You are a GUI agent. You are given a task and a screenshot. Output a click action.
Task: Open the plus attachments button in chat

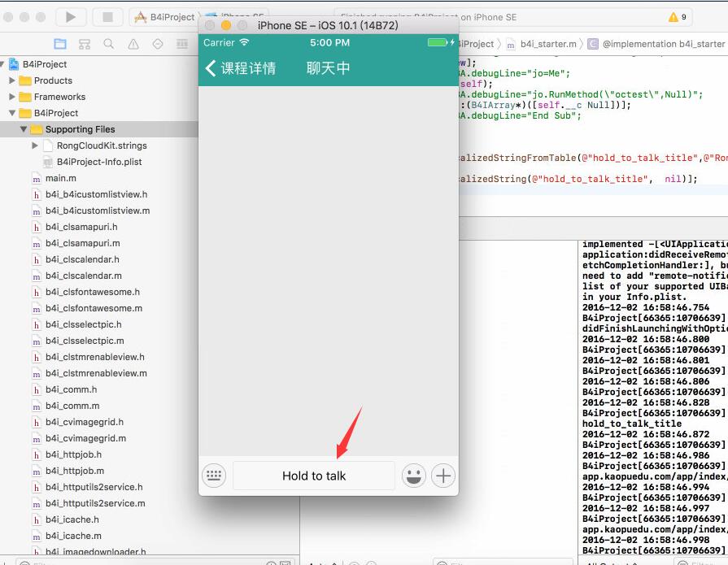[443, 476]
